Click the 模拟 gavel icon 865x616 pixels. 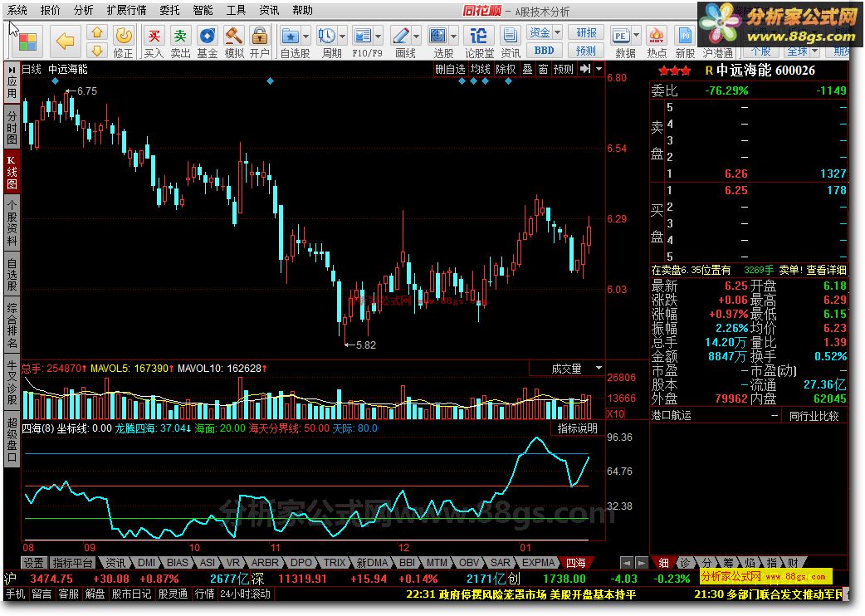[234, 37]
